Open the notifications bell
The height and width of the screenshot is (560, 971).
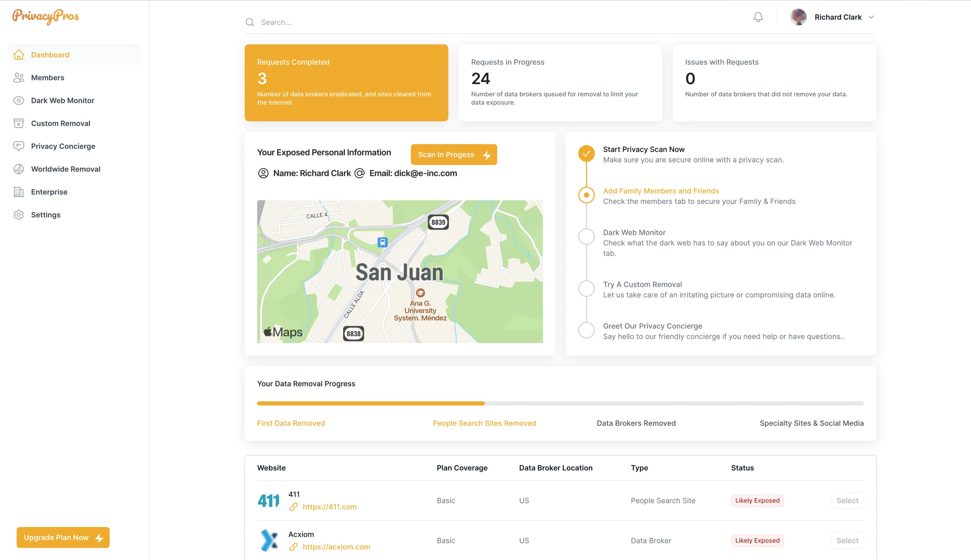coord(758,17)
